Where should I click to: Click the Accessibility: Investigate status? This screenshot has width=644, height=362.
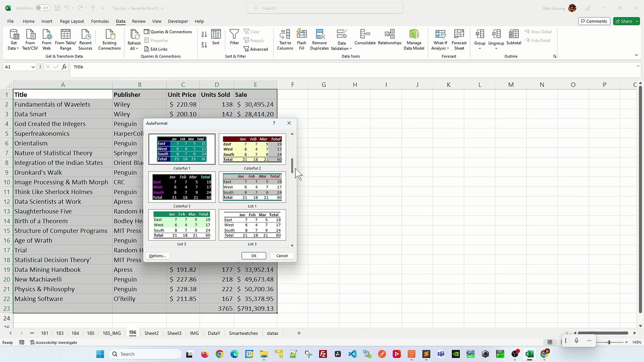tap(53, 342)
